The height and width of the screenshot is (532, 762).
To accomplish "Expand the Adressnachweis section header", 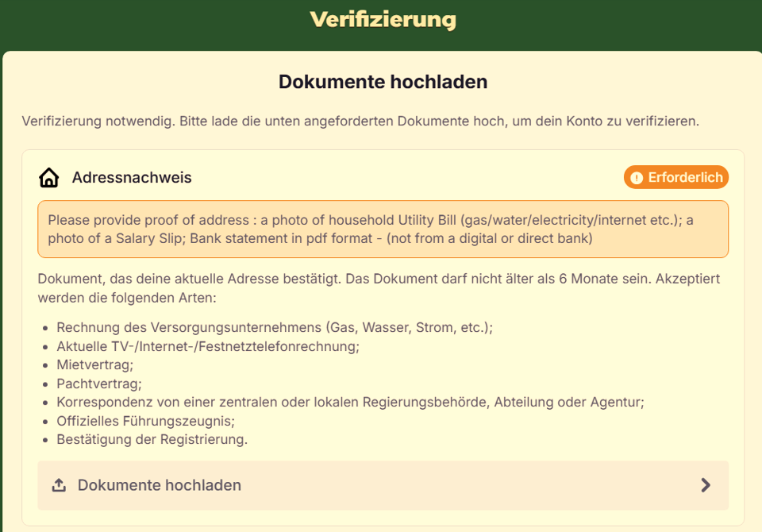I will pyautogui.click(x=133, y=177).
